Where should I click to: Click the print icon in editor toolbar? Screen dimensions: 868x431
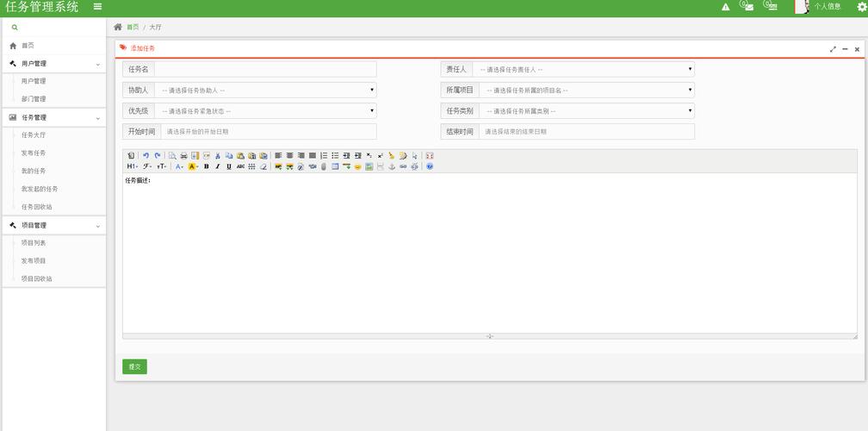(x=183, y=155)
